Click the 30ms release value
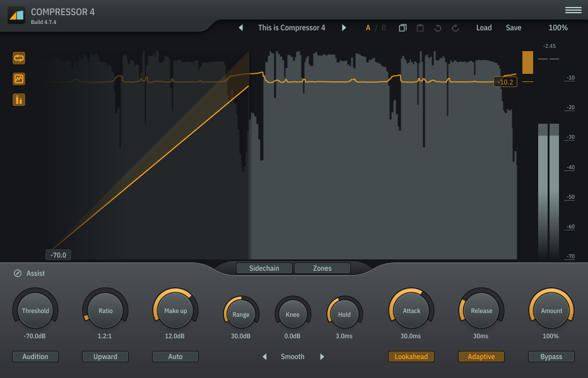Image resolution: width=588 pixels, height=378 pixels. 480,336
